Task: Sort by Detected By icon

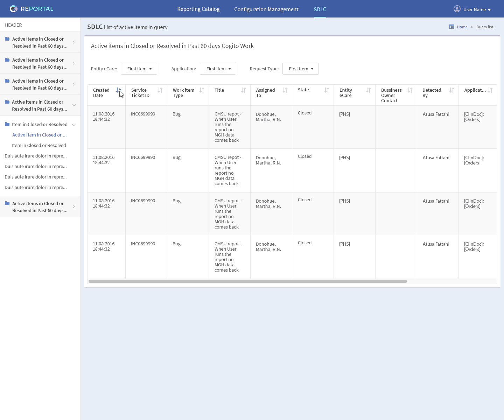Action: (x=451, y=90)
